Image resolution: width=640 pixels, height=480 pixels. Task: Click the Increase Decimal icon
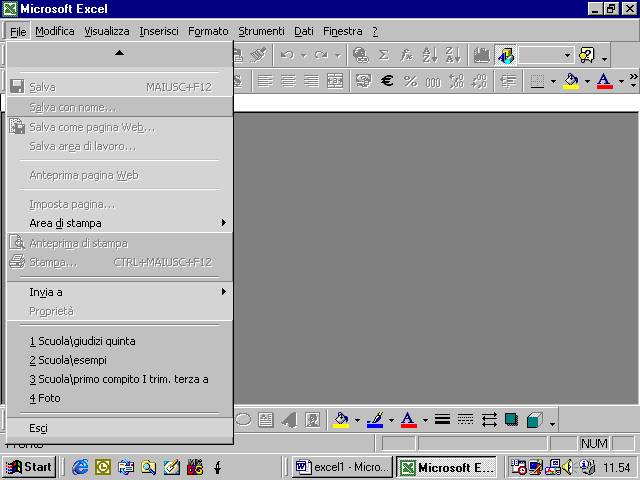(456, 81)
